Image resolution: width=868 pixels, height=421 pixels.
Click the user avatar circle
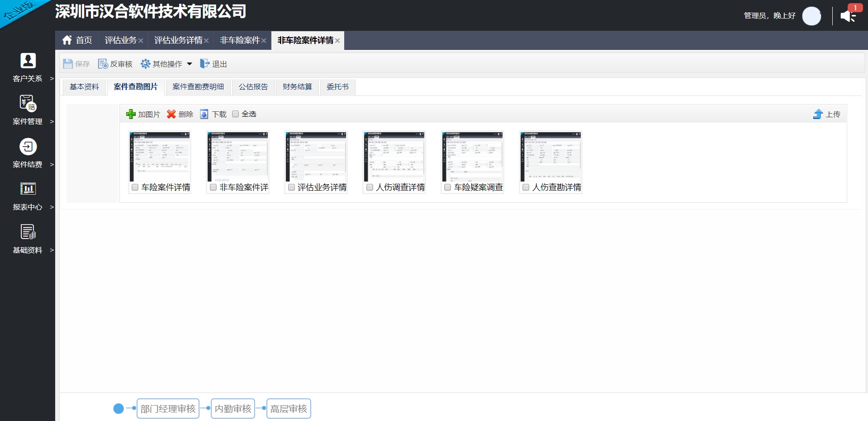[811, 16]
